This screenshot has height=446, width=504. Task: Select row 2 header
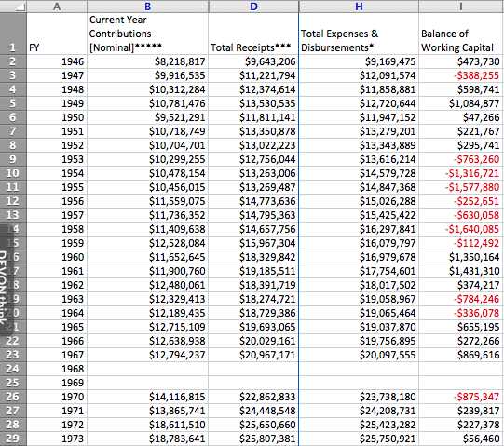pos(13,61)
